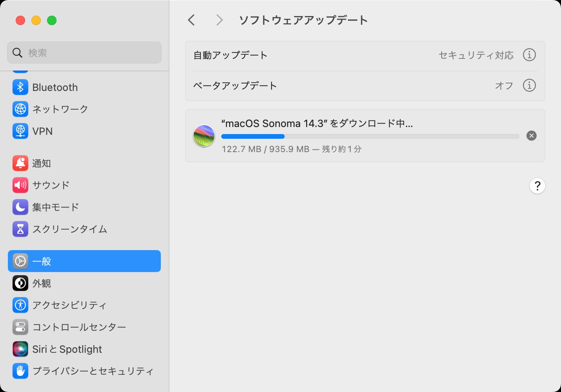Click the 集中モード moon icon
Screen dimensions: 561x392
(20, 207)
